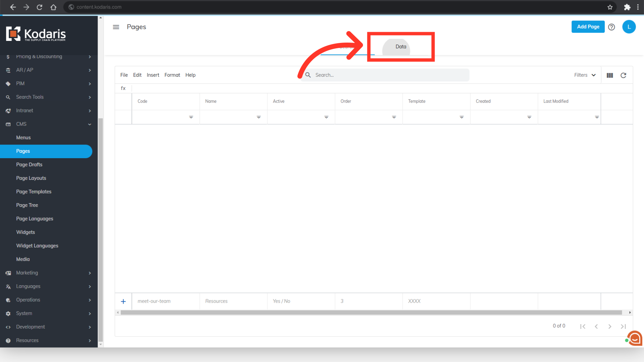
Task: Click the Code column filter icon
Action: [x=191, y=117]
